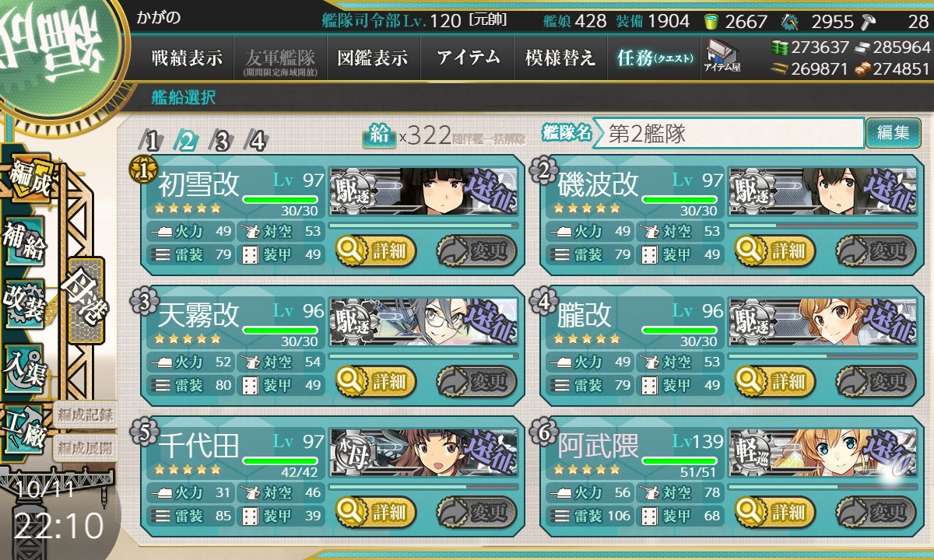Screen dimensions: 934x560
Task: Open 任務 quest menu
Action: (x=654, y=58)
